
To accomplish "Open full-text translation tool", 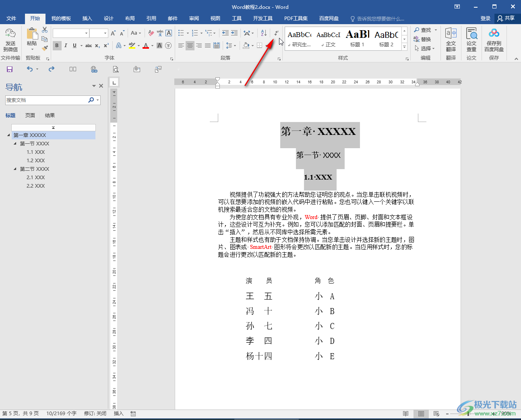I will [451, 40].
